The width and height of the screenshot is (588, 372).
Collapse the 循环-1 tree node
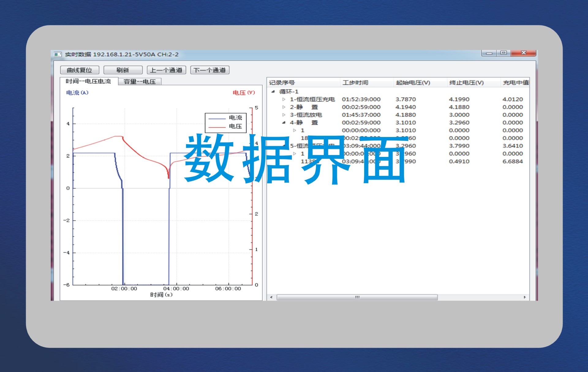tap(273, 91)
